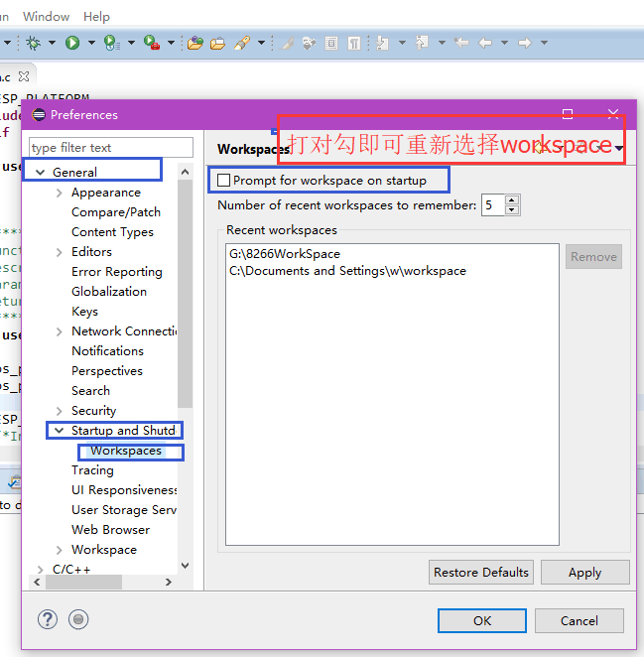
Task: Select Web Browser preference page
Action: click(x=110, y=530)
